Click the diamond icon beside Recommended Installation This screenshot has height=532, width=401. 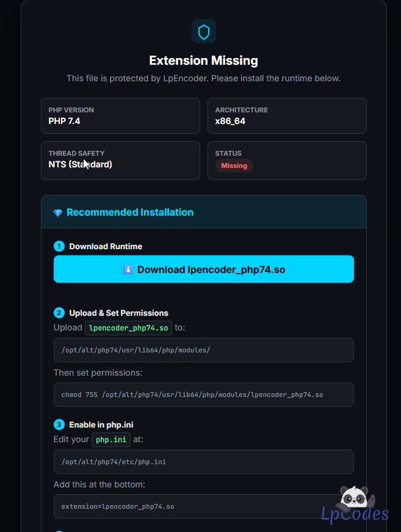pyautogui.click(x=57, y=213)
